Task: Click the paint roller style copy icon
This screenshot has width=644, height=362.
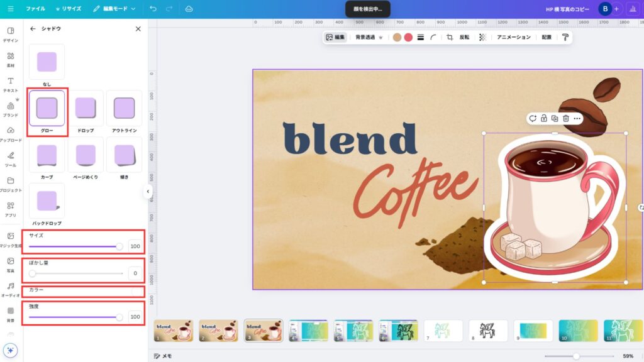Action: click(565, 37)
